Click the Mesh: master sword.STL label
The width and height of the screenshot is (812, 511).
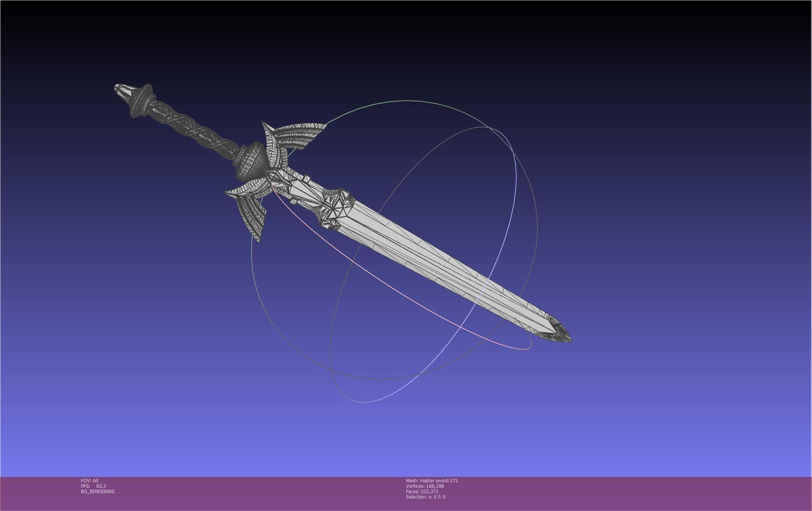(x=432, y=480)
